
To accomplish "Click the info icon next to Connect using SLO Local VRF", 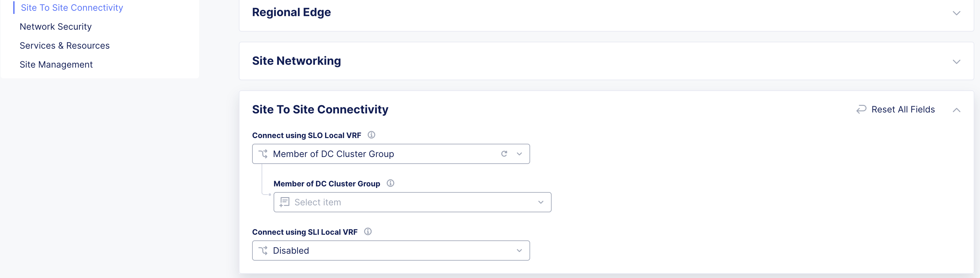I will [x=371, y=135].
